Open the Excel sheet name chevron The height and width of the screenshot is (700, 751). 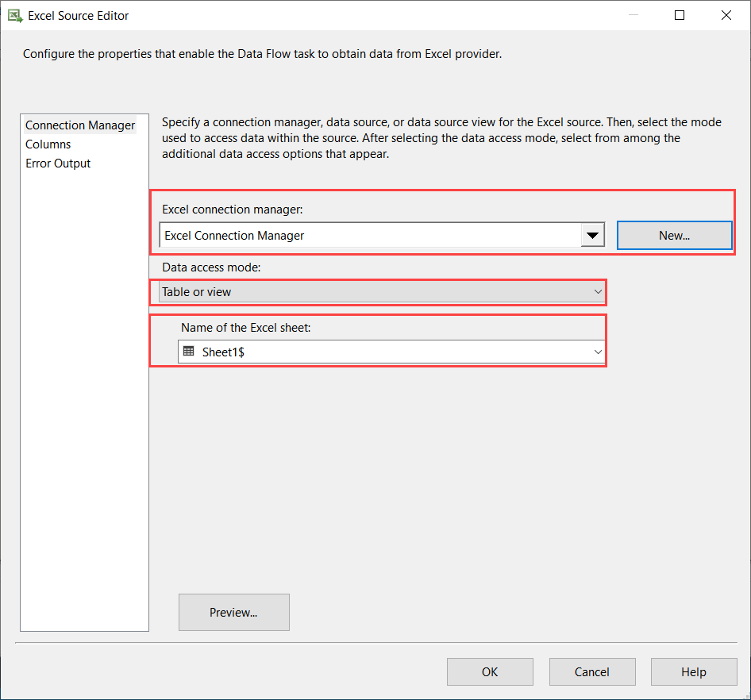coord(598,352)
